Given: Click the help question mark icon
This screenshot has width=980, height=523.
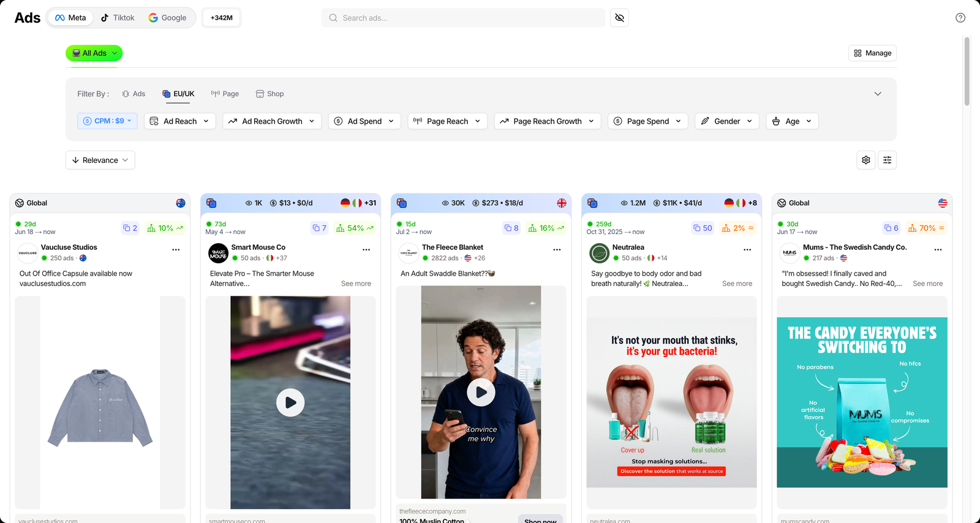Looking at the screenshot, I should [x=960, y=18].
